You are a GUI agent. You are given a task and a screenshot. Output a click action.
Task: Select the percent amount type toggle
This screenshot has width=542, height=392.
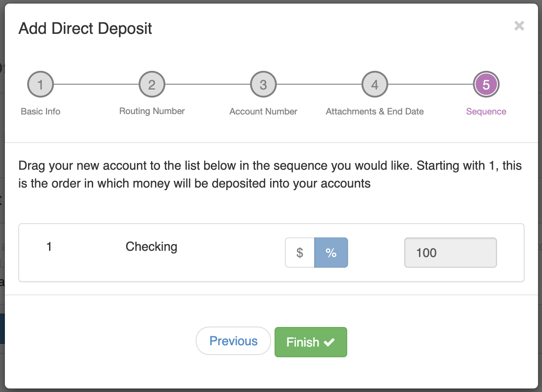pos(331,253)
